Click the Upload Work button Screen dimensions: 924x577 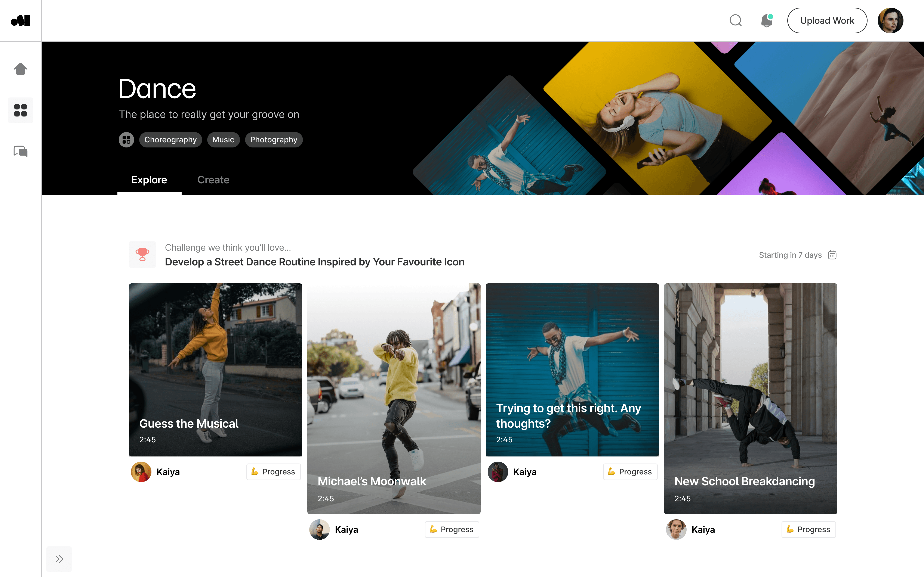click(827, 21)
